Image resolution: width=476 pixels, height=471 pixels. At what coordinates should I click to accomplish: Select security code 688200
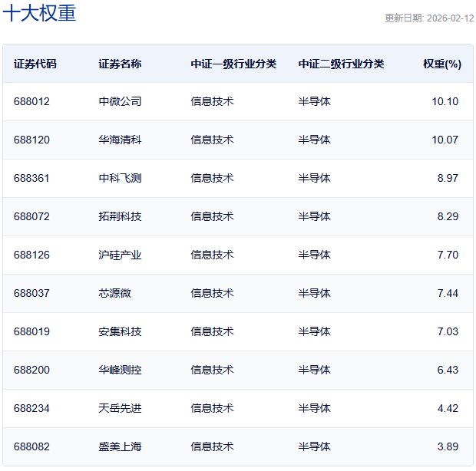31,370
